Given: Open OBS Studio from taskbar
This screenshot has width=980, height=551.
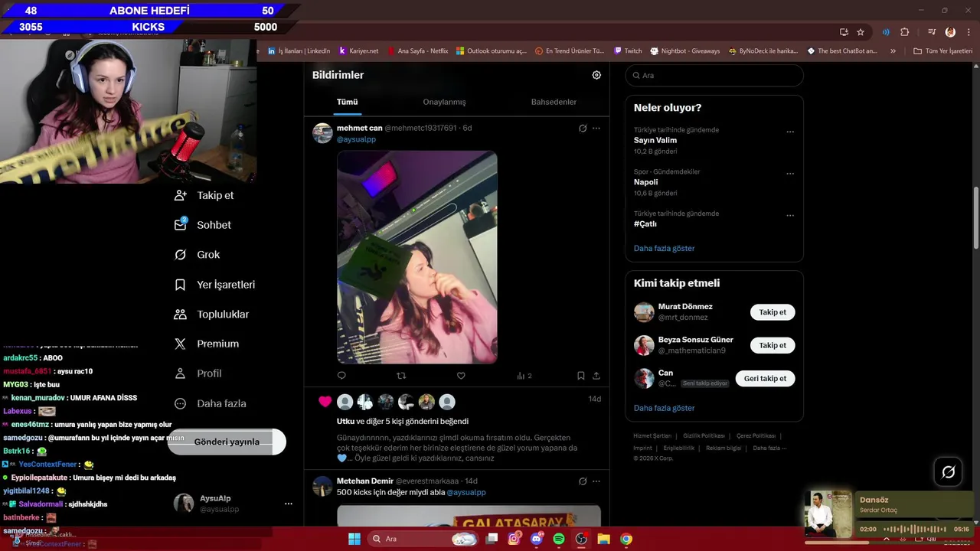Looking at the screenshot, I should (581, 539).
